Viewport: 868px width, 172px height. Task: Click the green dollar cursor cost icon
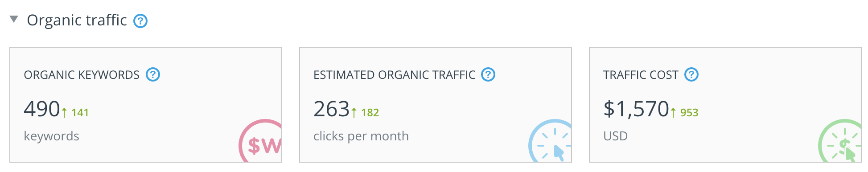click(x=840, y=141)
